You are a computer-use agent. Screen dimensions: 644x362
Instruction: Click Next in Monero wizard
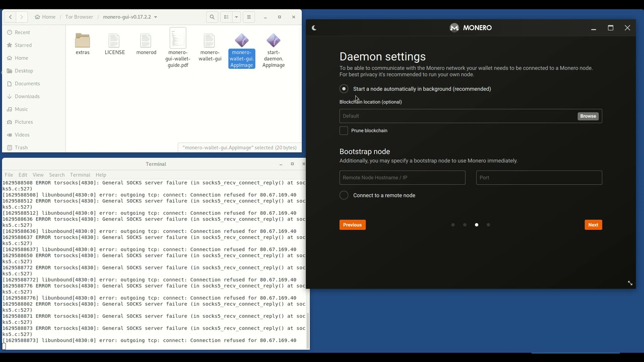coord(593,225)
